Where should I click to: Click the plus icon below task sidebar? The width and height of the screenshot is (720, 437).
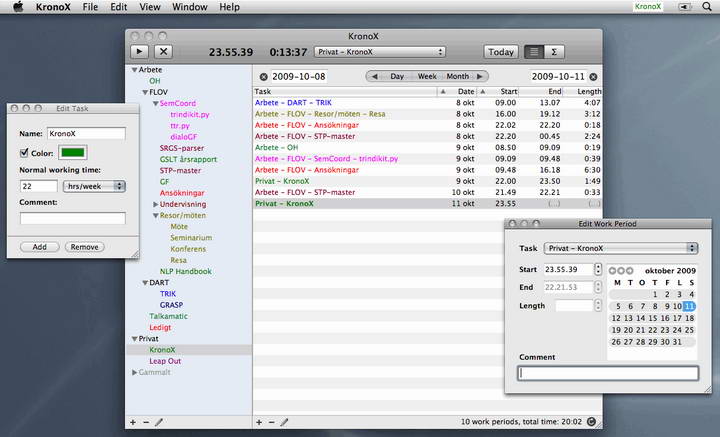pyautogui.click(x=133, y=422)
